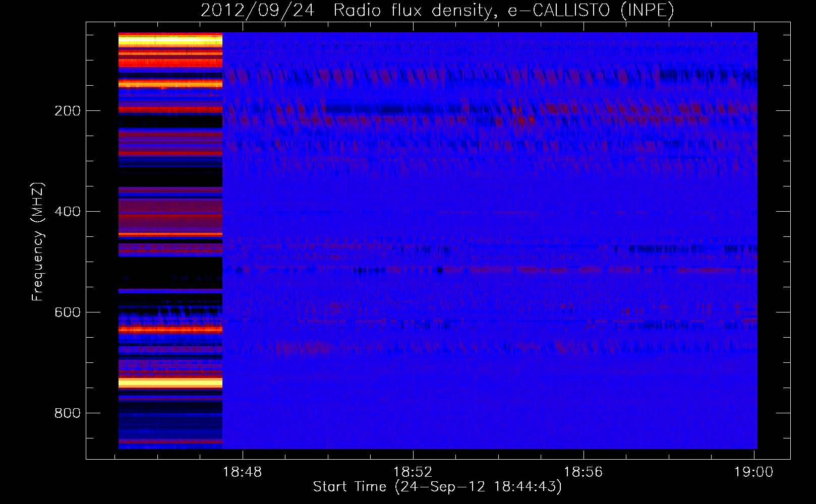Click the 200 frequency tick label
This screenshot has width=816, height=504.
(x=68, y=111)
